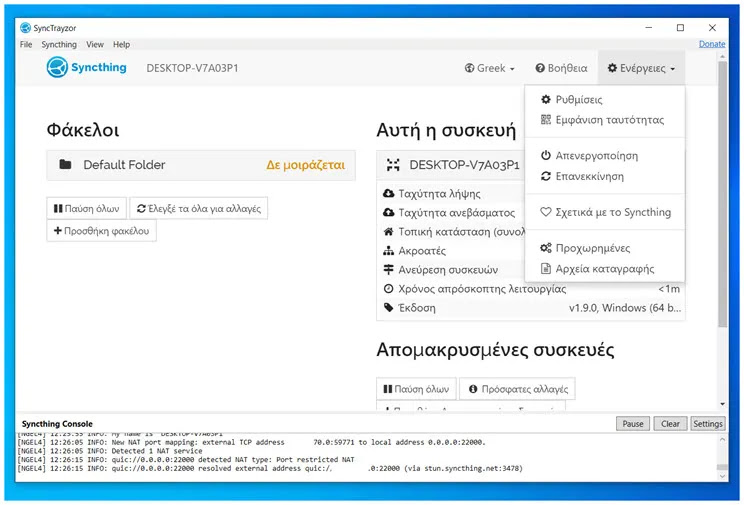744x505 pixels.
Task: Open the Syncthing menu in menu bar
Action: tap(59, 44)
